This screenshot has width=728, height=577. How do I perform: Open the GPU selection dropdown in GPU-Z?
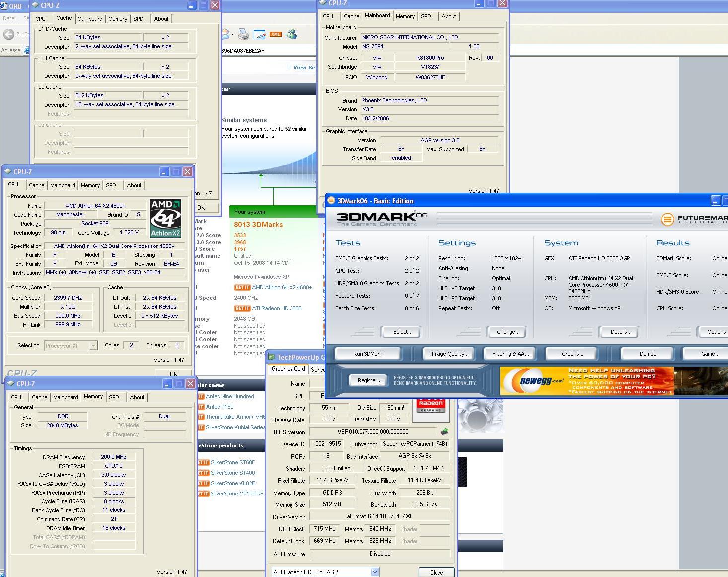[x=375, y=572]
